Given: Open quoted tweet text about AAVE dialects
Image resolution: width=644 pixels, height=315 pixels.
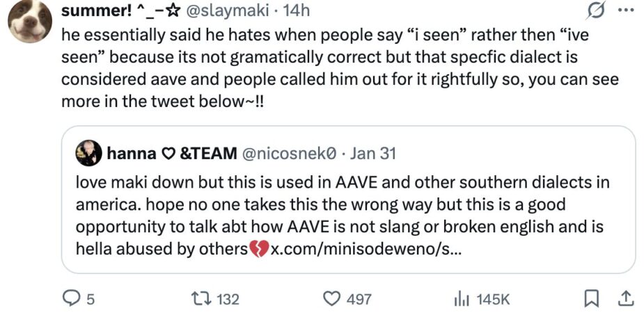Looking at the screenshot, I should pos(334,205).
